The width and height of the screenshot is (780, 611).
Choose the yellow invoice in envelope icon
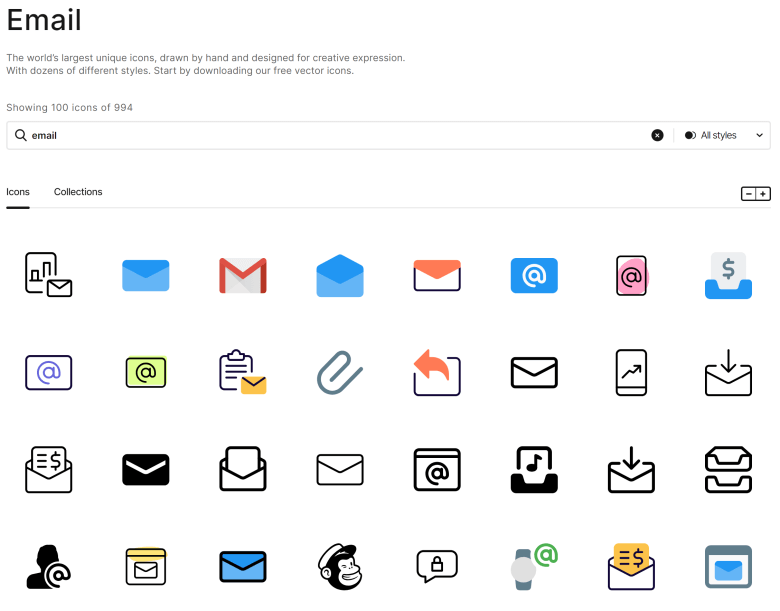(x=631, y=567)
